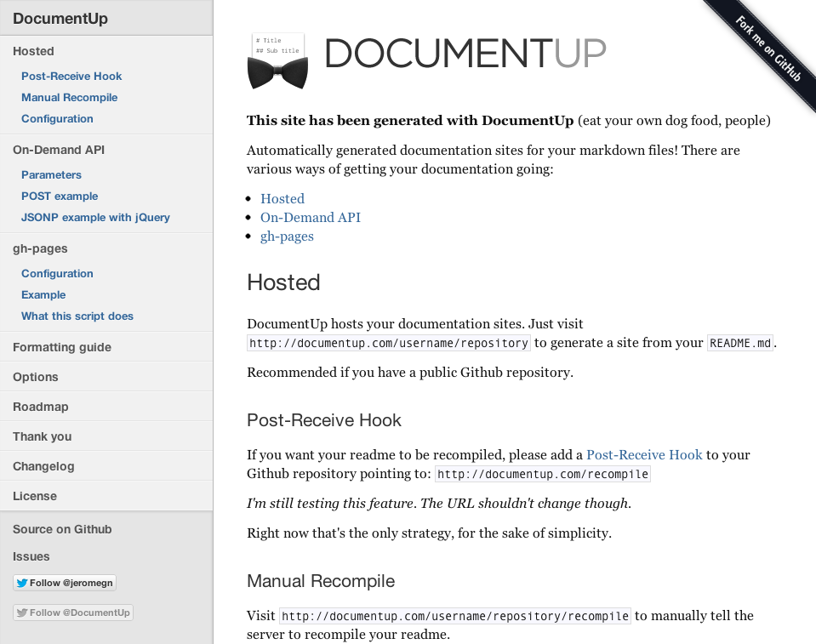Open Example sidebar link

pyautogui.click(x=43, y=295)
